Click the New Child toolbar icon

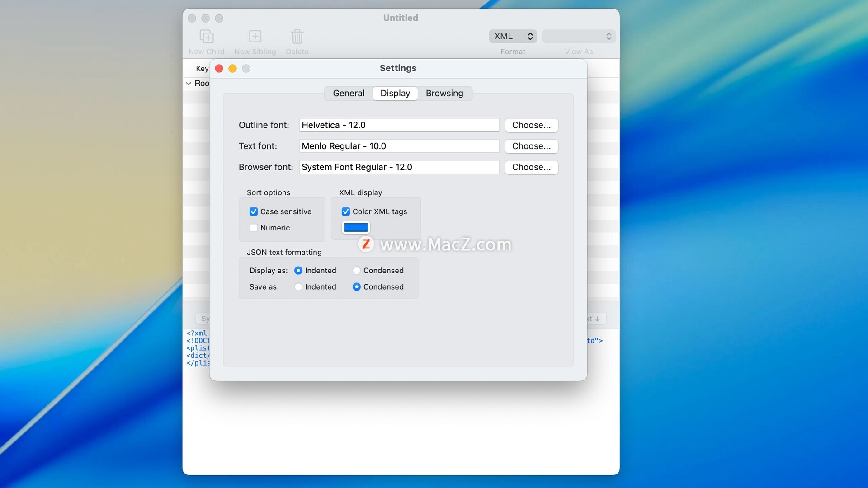point(207,37)
